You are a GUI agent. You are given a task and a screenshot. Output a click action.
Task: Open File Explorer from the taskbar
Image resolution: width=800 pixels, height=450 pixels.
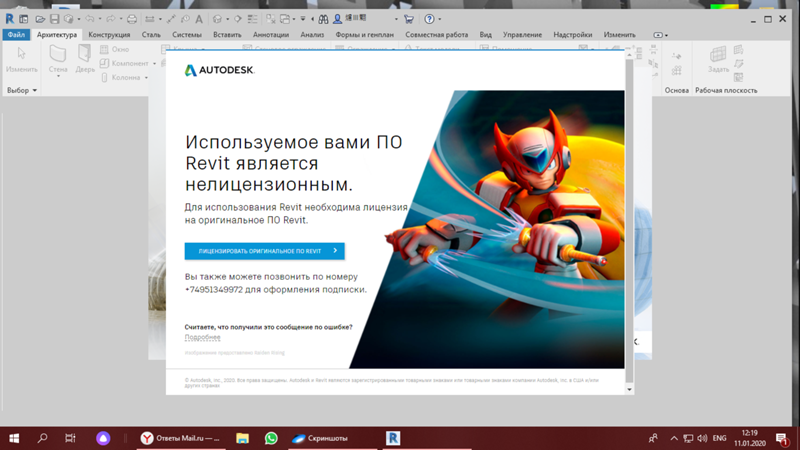click(242, 438)
